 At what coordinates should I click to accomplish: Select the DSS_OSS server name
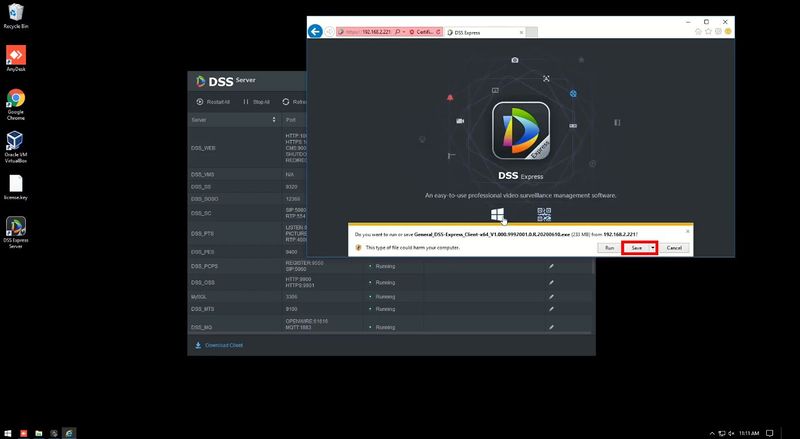[x=203, y=283]
